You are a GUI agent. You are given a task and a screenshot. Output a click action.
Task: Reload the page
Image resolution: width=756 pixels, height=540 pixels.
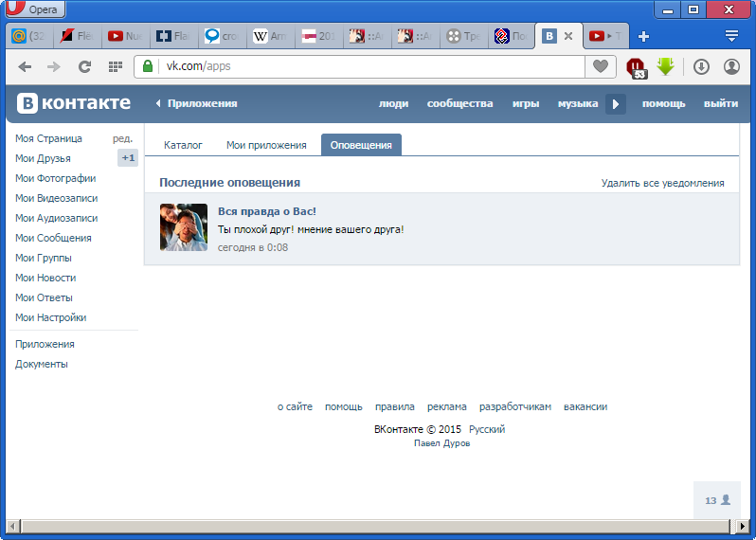pyautogui.click(x=85, y=66)
